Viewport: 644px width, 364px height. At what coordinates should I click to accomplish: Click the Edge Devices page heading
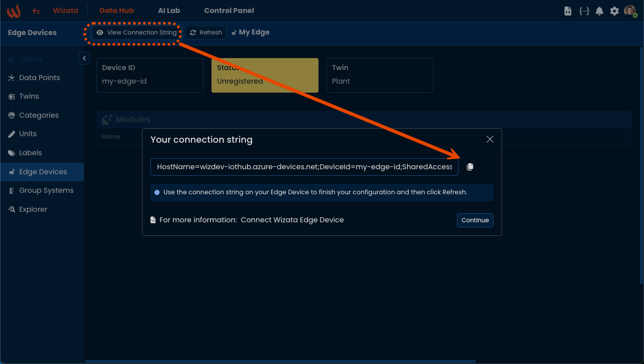pyautogui.click(x=32, y=33)
